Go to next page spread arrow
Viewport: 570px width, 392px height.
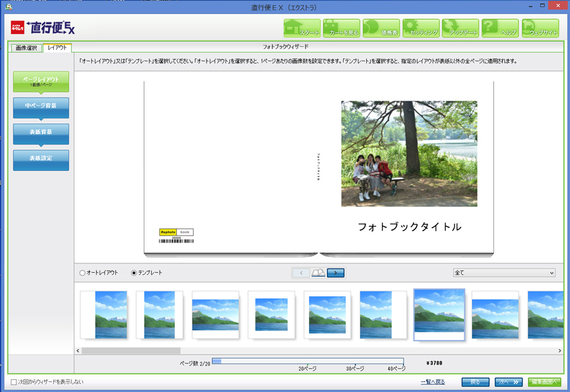click(336, 273)
